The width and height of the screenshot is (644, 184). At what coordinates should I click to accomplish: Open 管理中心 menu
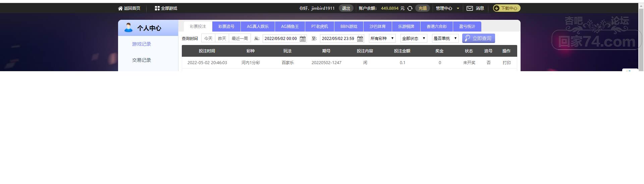444,8
